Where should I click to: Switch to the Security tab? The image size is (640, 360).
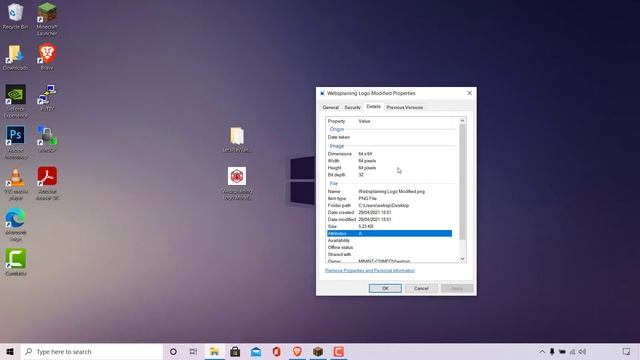coord(353,107)
